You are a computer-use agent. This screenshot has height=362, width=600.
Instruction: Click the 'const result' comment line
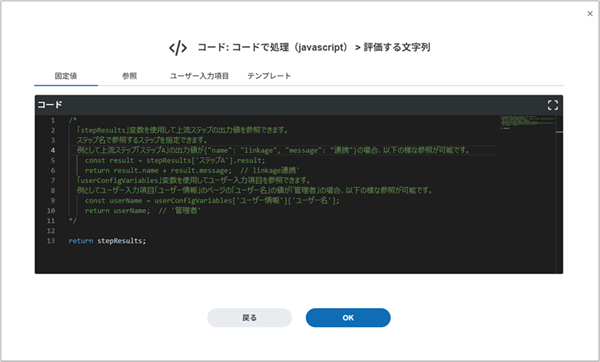click(x=175, y=160)
